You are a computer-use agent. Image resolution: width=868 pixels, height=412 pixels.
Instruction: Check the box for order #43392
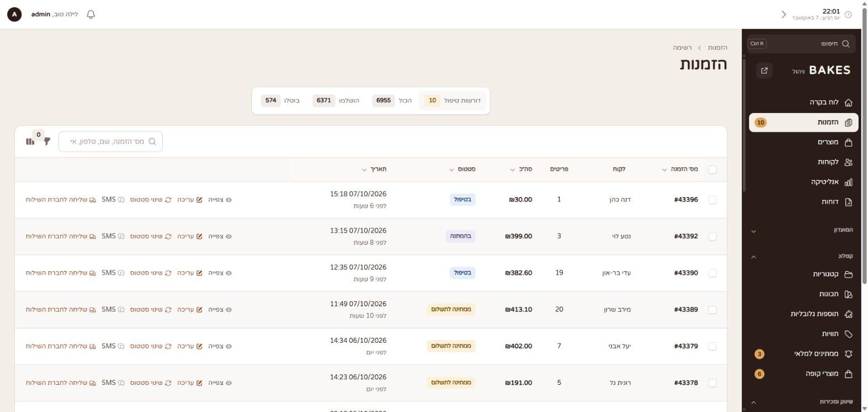(x=712, y=236)
